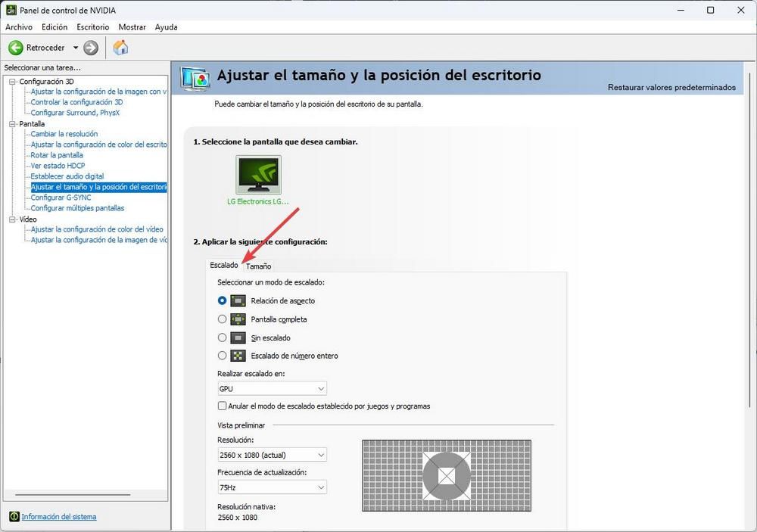
Task: Open Ajustar la configuración de color del vídeo
Action: [x=97, y=229]
